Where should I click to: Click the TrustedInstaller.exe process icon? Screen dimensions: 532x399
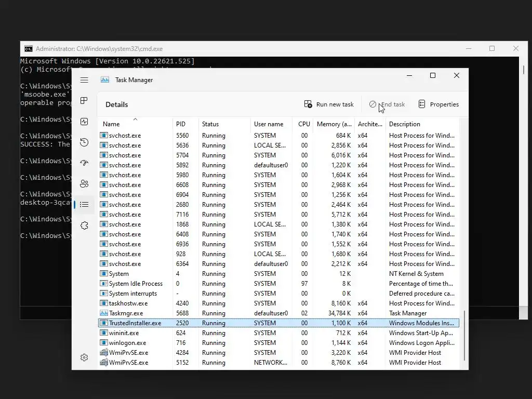[x=104, y=323]
